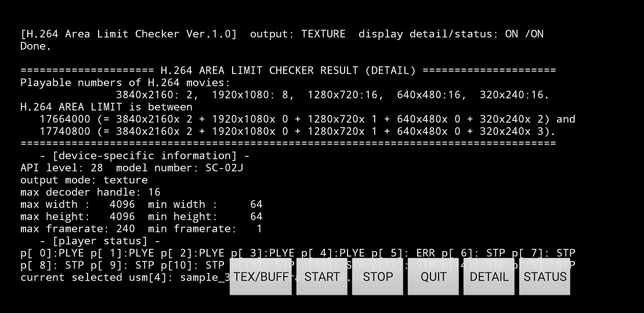Click the "Done." status line
This screenshot has width=644, height=313.
(x=36, y=46)
